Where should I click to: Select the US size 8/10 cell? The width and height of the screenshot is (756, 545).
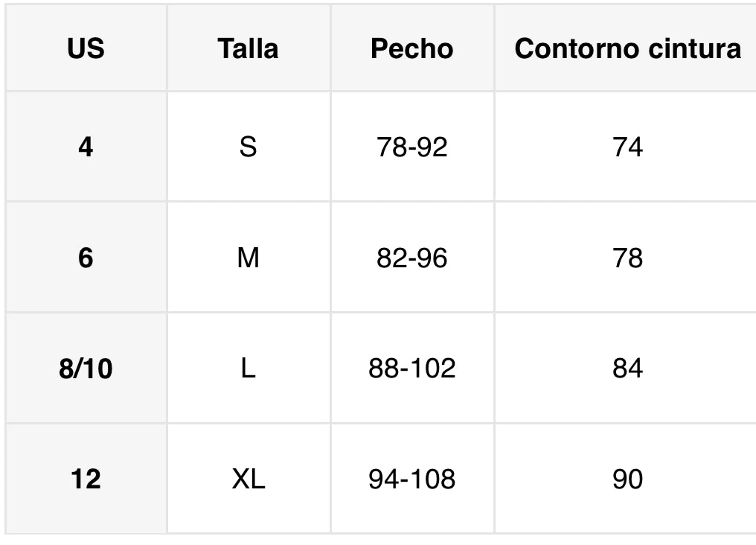coord(86,369)
